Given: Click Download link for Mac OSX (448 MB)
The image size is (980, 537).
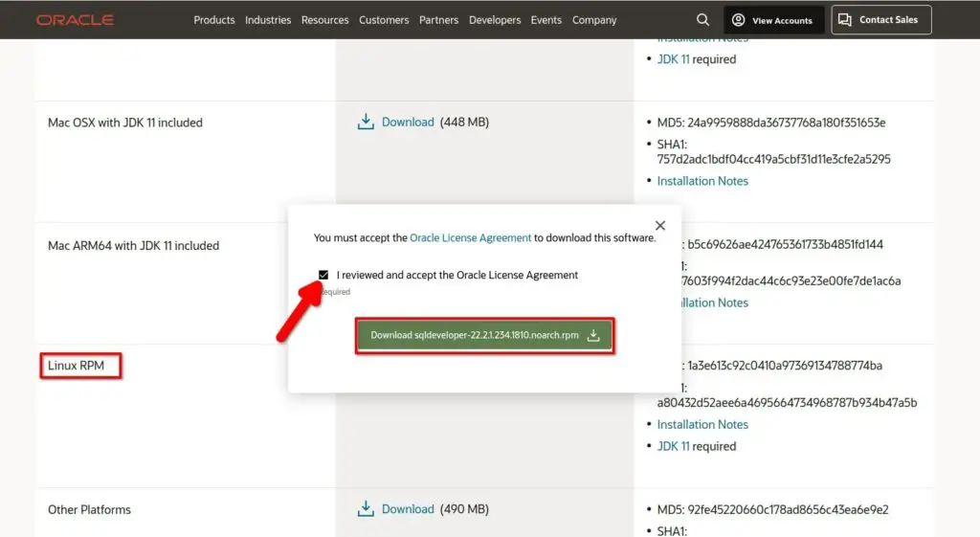Looking at the screenshot, I should pyautogui.click(x=408, y=122).
